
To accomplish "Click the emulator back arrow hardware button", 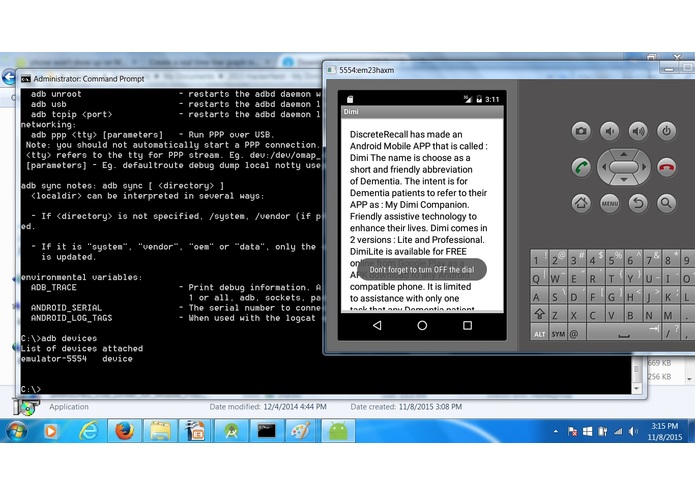I will point(638,203).
